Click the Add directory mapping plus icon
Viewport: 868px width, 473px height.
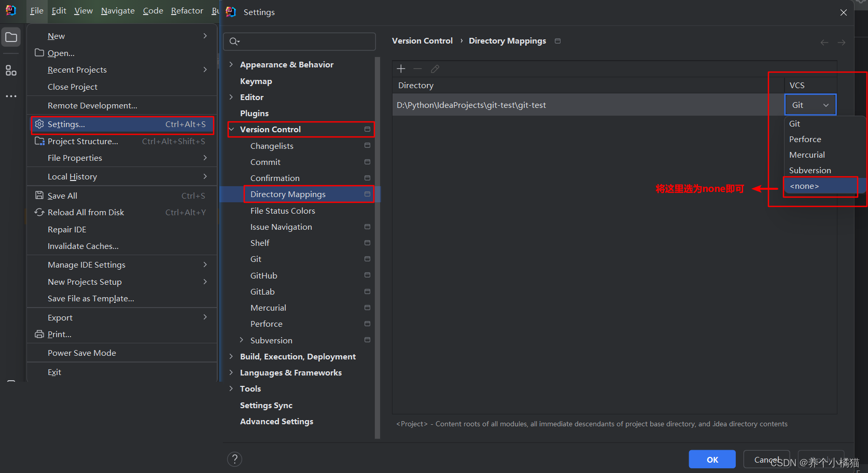pyautogui.click(x=401, y=68)
